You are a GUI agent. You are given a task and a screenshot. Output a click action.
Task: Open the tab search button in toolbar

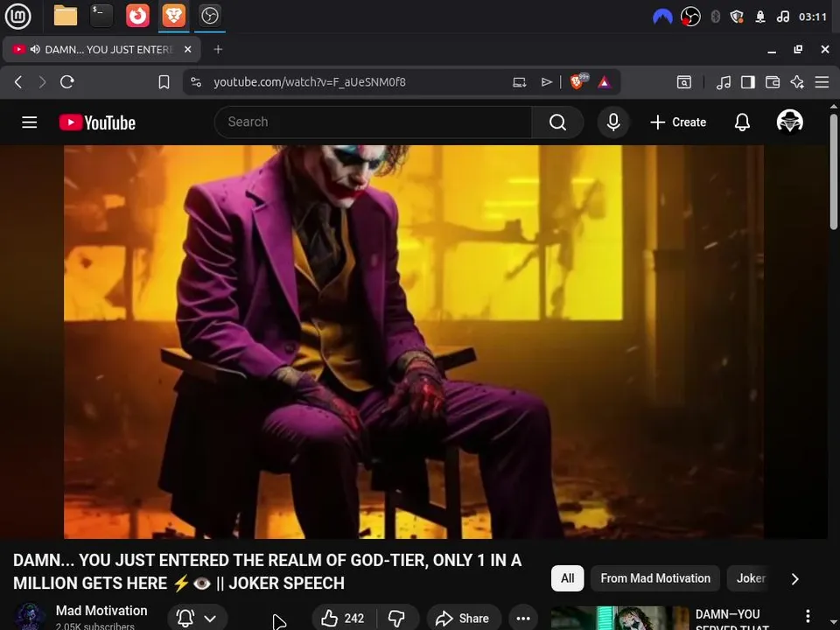click(684, 82)
